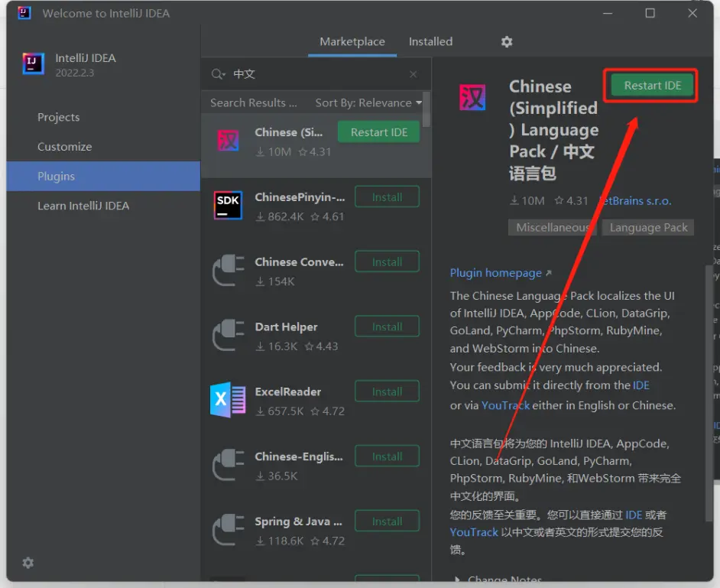
Task: Click the YouTrack link in Chinese description
Action: pyautogui.click(x=474, y=532)
